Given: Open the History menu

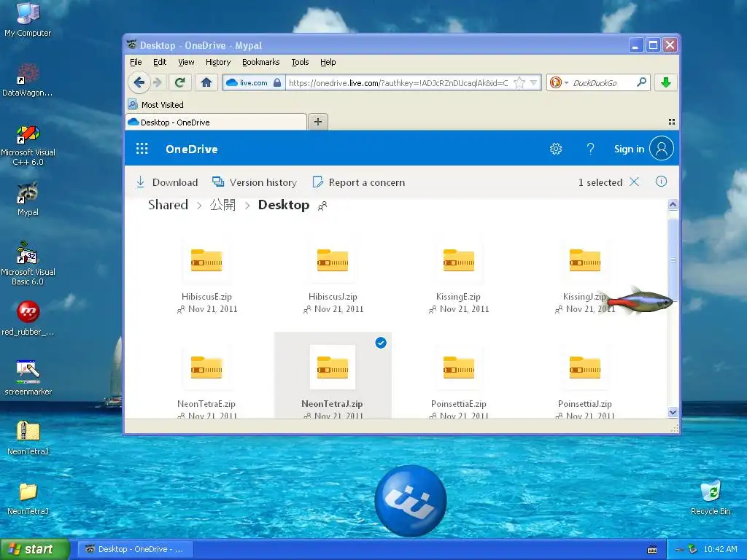Looking at the screenshot, I should (x=218, y=62).
